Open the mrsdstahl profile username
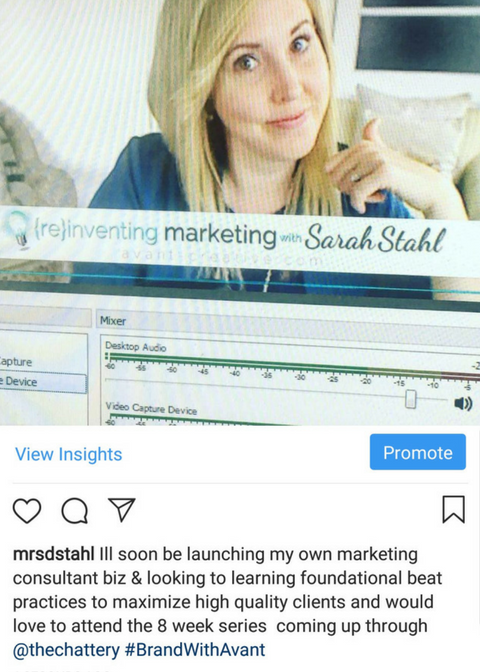This screenshot has height=672, width=480. click(54, 554)
